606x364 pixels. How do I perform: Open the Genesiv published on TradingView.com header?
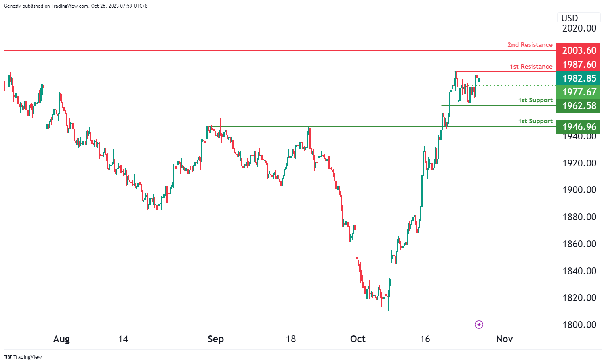tap(76, 6)
